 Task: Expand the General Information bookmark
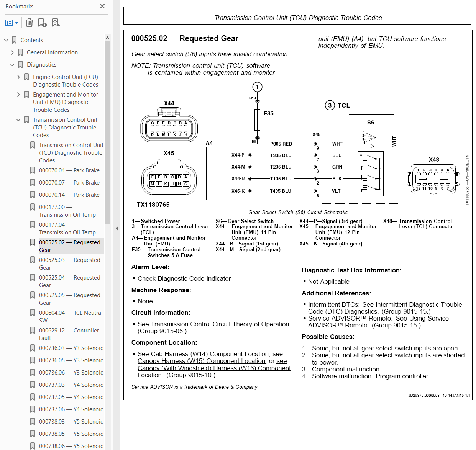click(12, 52)
